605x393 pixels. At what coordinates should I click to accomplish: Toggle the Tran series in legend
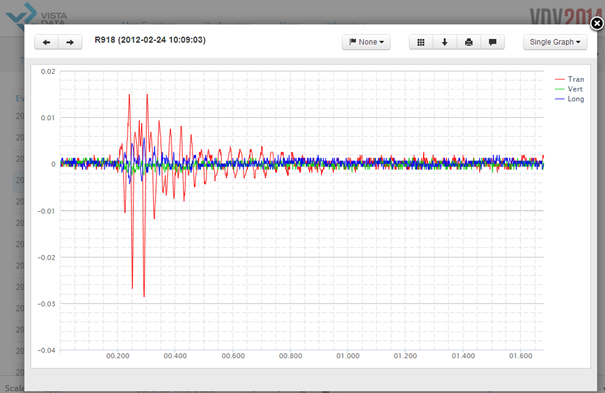tap(570, 79)
